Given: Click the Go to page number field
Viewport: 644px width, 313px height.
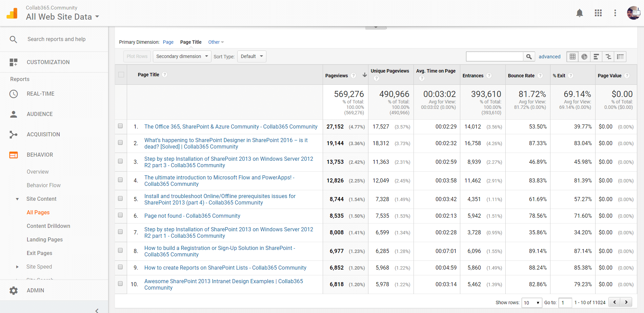Looking at the screenshot, I should 565,302.
